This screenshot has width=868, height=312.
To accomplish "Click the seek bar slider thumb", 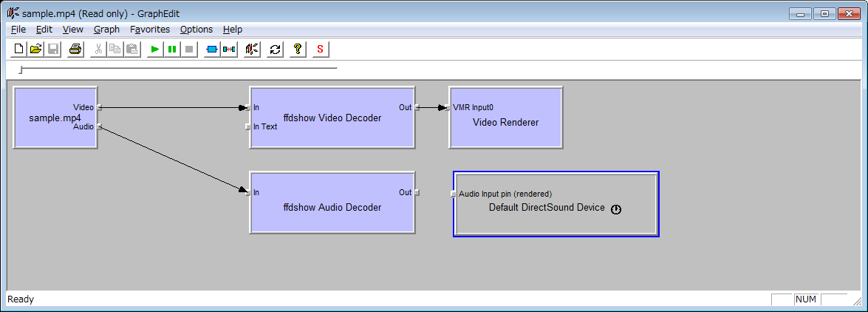I will pos(21,69).
